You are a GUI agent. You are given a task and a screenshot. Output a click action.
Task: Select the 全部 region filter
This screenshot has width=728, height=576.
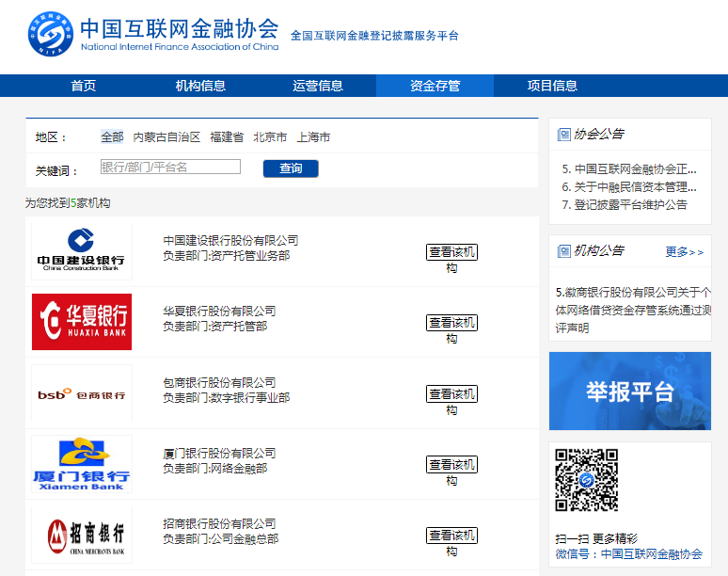[112, 137]
